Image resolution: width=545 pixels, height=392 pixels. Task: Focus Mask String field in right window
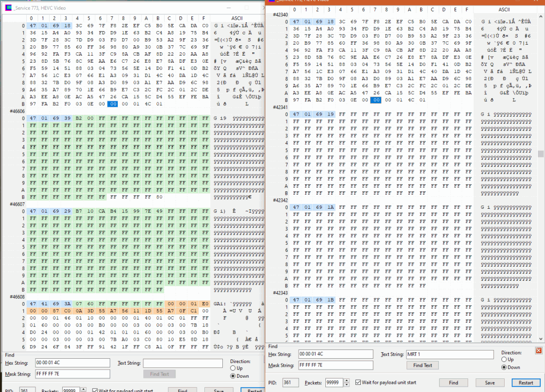coord(335,365)
